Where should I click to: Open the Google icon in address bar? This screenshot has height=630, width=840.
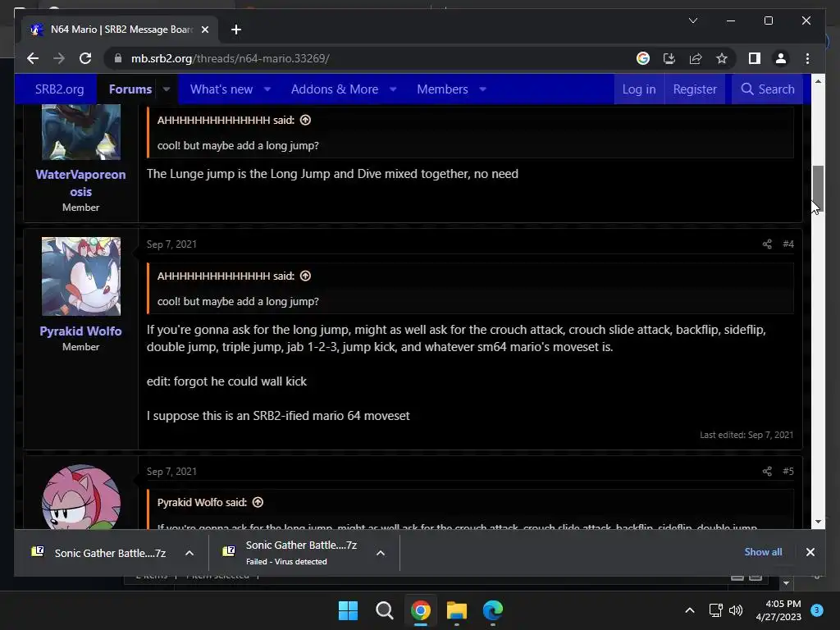coord(643,58)
